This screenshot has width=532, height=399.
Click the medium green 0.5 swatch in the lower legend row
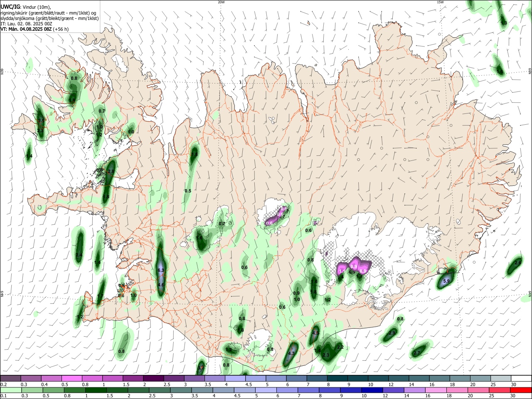click(53, 390)
